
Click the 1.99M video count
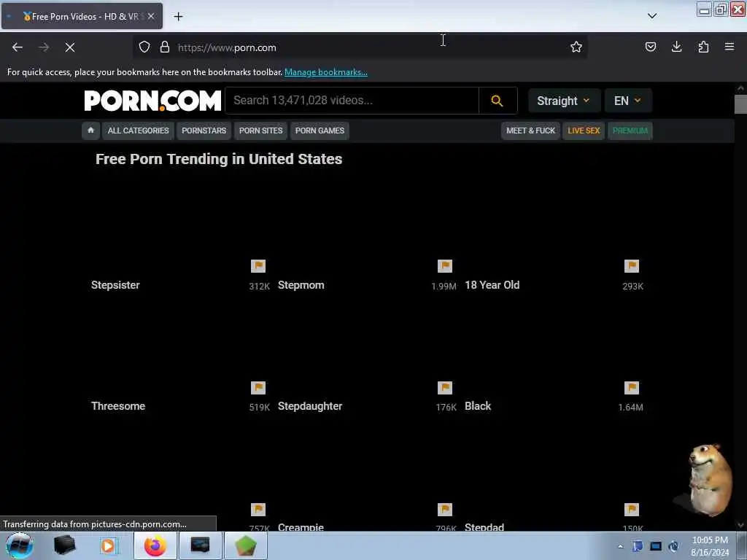(x=444, y=286)
